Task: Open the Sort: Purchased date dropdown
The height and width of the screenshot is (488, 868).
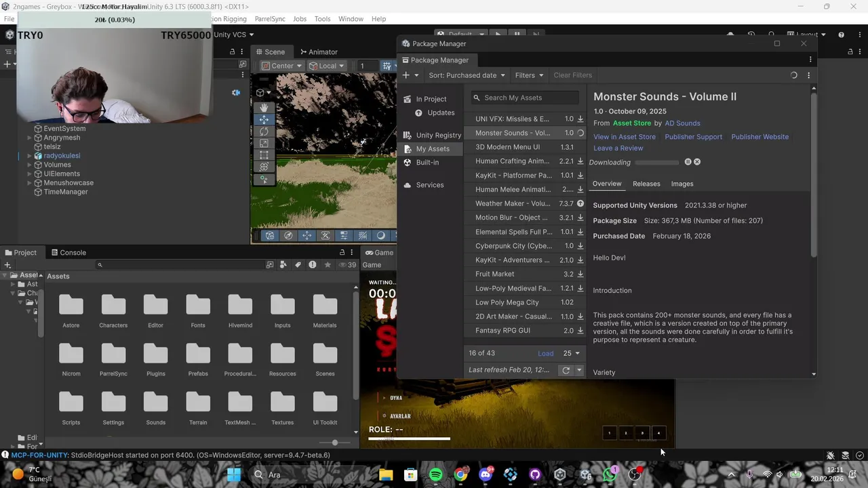Action: tap(467, 75)
